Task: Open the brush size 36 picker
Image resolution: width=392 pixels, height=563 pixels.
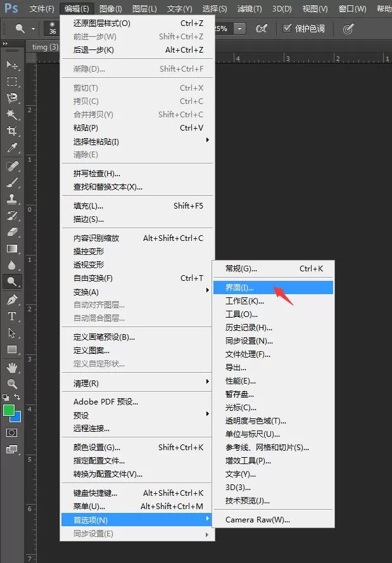Action: coord(53,29)
